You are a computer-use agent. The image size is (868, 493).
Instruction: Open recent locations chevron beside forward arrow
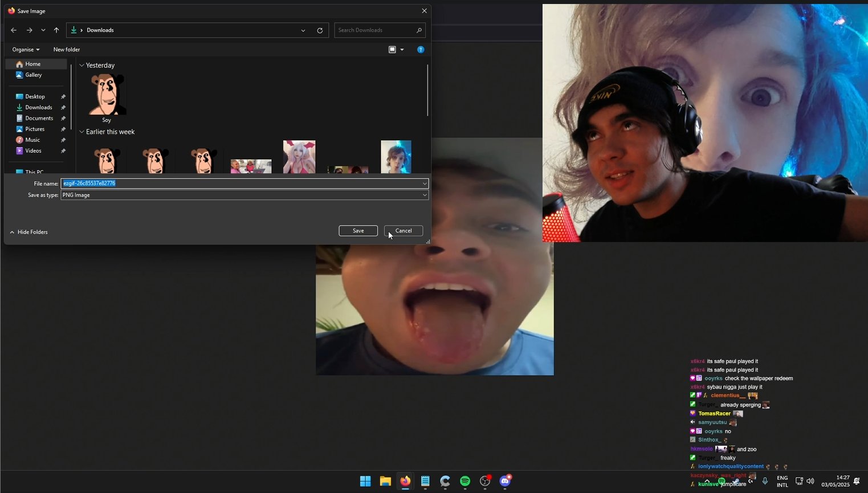pyautogui.click(x=43, y=30)
